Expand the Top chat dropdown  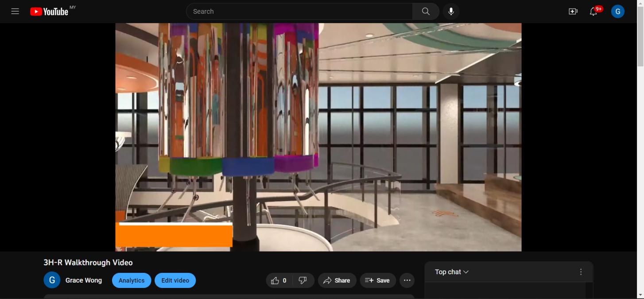(x=452, y=272)
